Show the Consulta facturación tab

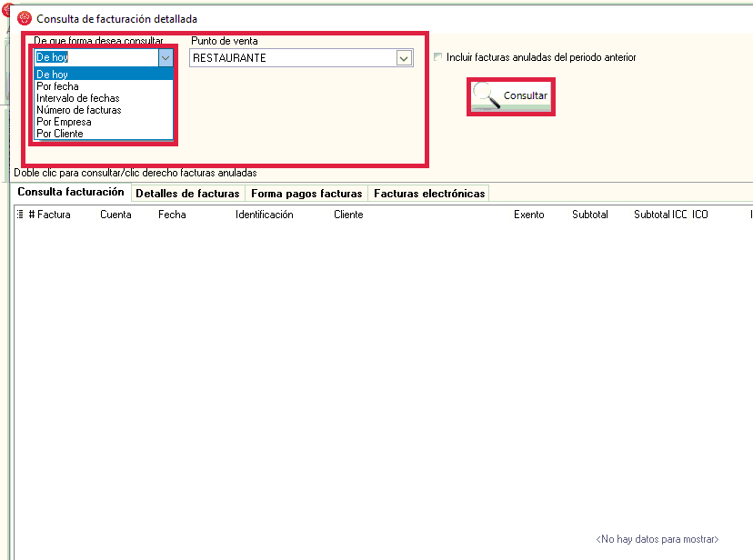point(71,193)
